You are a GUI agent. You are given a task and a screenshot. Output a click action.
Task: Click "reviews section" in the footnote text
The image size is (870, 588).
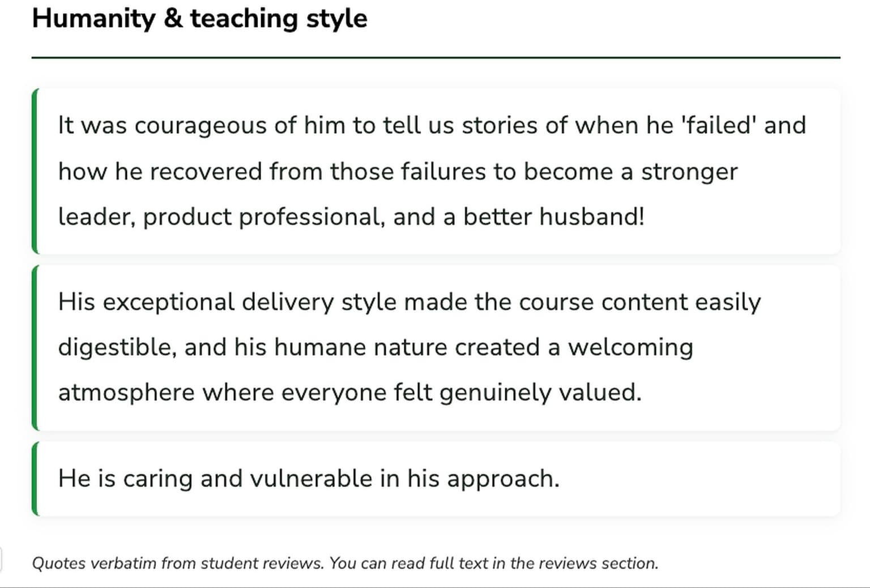click(598, 564)
